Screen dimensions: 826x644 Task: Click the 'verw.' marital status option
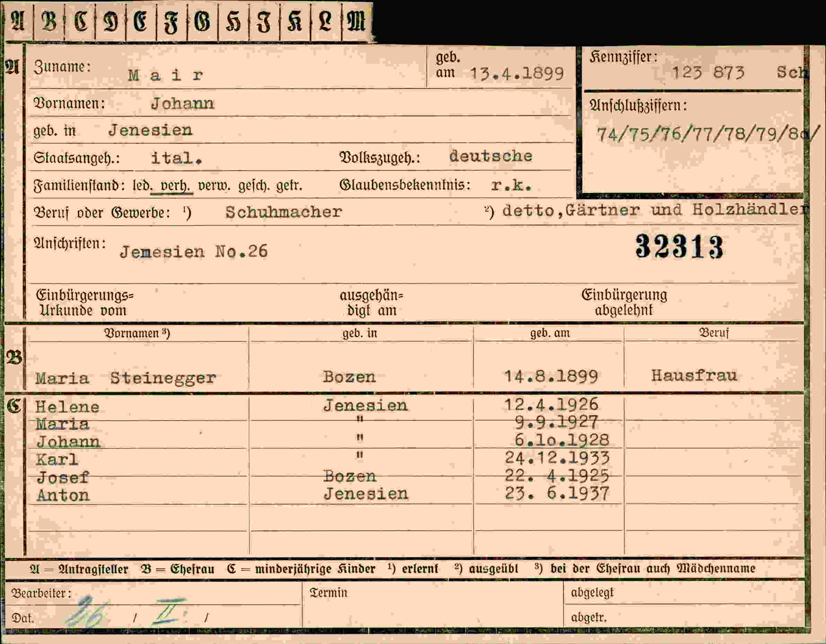tap(214, 186)
